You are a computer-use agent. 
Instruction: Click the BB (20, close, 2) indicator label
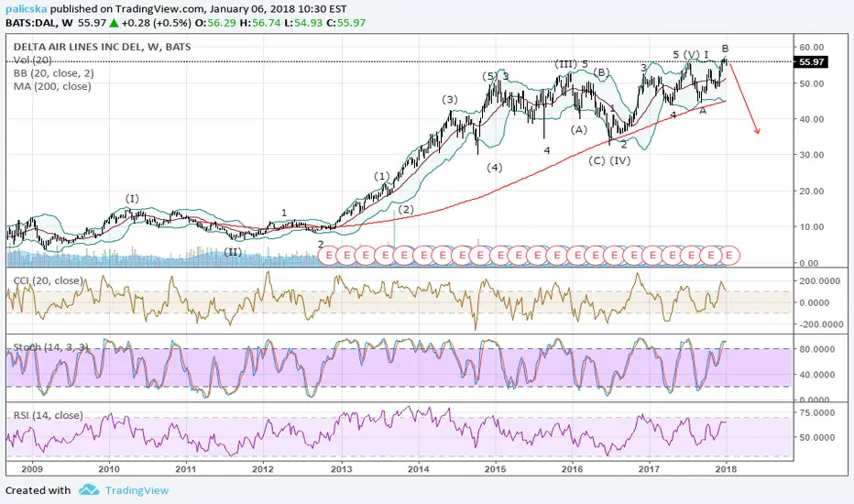coord(53,73)
